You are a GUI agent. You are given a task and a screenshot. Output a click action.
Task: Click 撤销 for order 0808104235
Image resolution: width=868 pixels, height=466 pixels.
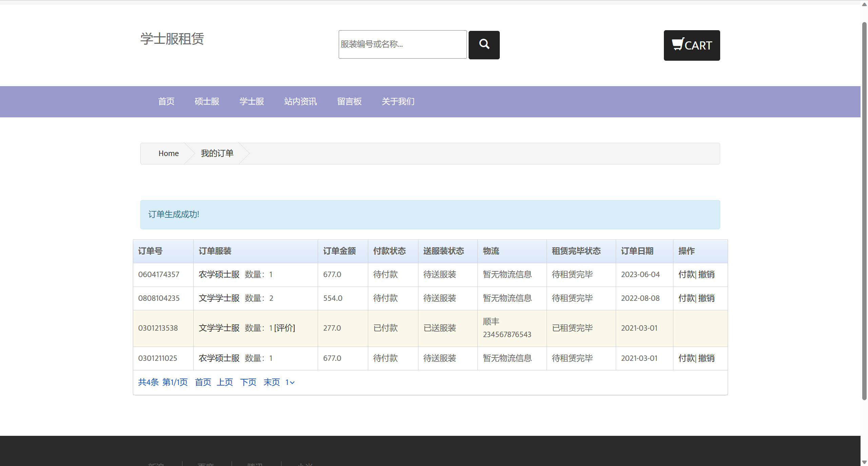tap(707, 298)
